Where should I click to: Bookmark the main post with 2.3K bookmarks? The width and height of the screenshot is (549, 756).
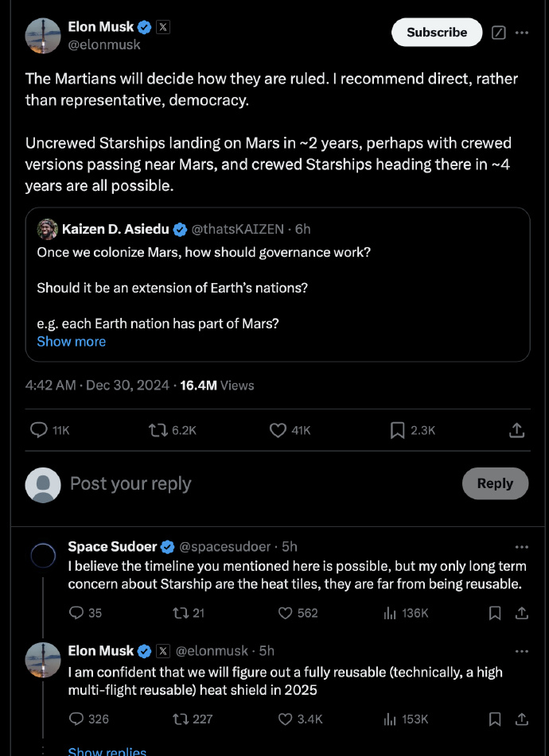[x=397, y=429]
